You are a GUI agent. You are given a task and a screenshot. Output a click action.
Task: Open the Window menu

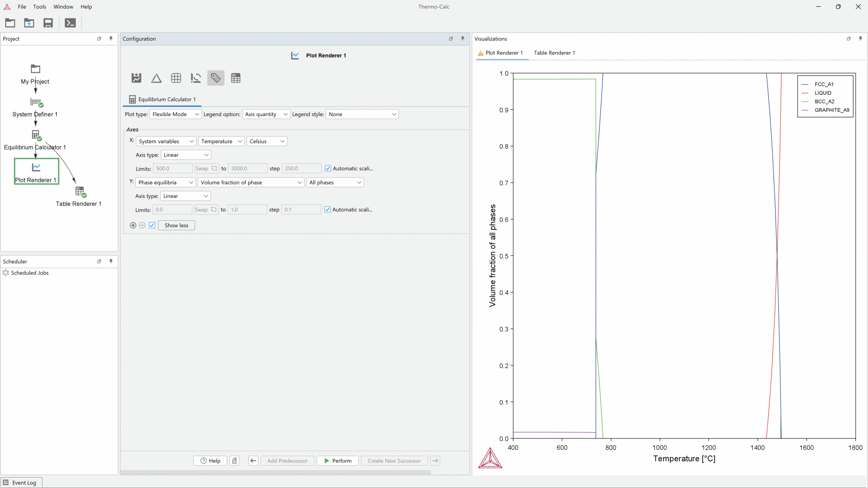pyautogui.click(x=63, y=6)
